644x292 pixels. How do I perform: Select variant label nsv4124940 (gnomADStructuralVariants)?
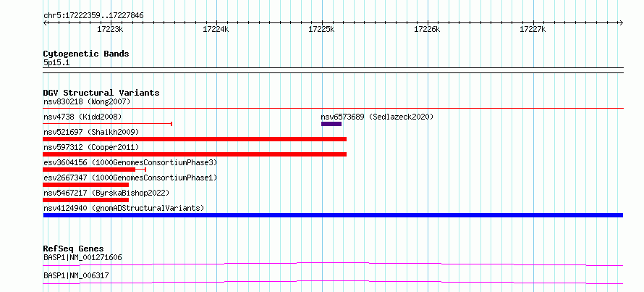pyautogui.click(x=124, y=208)
